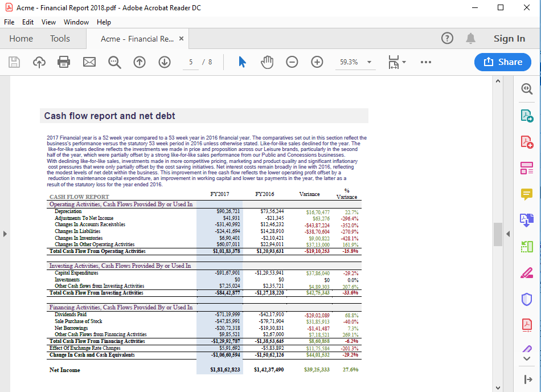Open the red PDF document tool below shield

click(x=527, y=325)
